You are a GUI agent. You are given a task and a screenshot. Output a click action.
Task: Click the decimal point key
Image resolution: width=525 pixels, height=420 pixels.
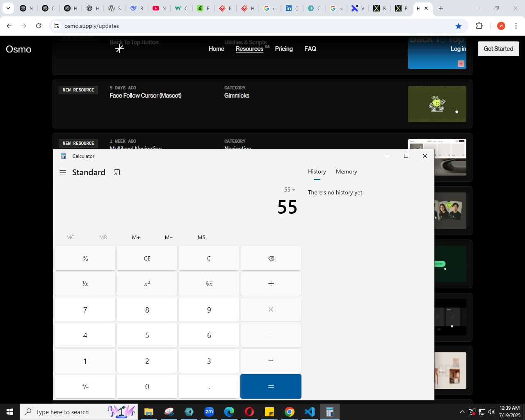(x=209, y=386)
